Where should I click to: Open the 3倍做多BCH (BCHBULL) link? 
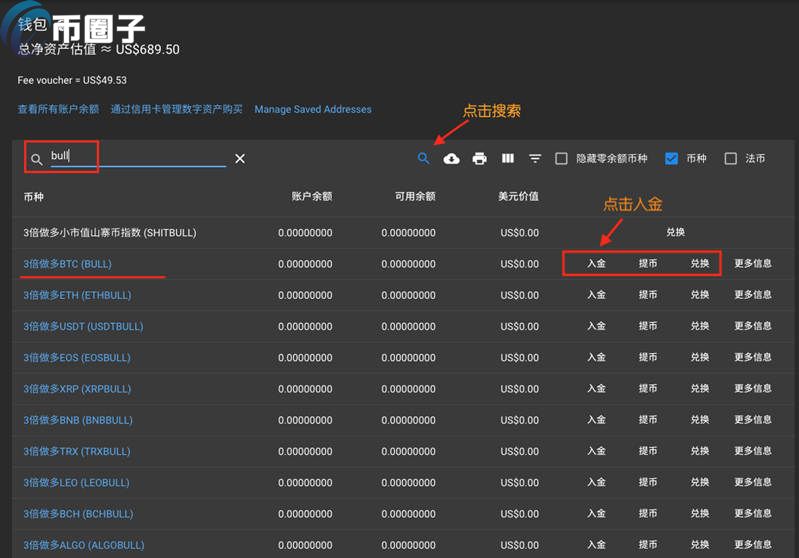click(78, 514)
